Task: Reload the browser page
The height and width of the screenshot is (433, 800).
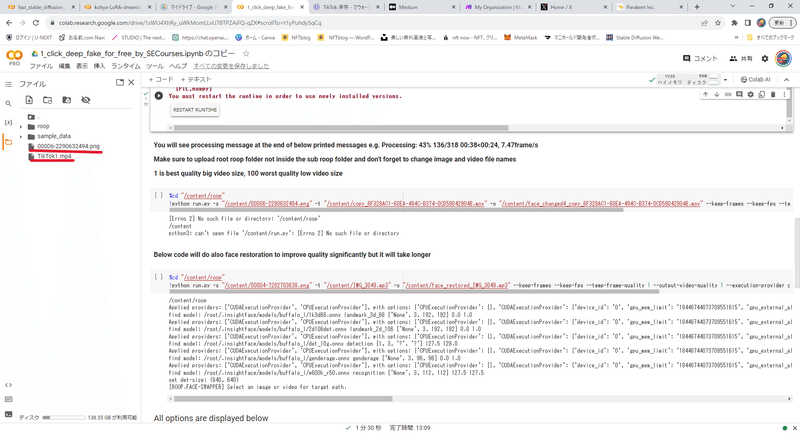Action: pos(36,22)
